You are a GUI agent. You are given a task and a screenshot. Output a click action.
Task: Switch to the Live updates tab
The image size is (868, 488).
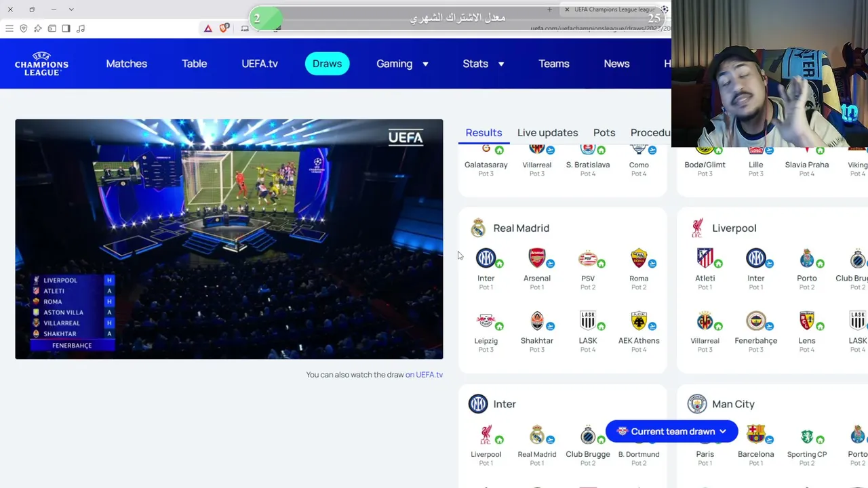click(x=547, y=133)
